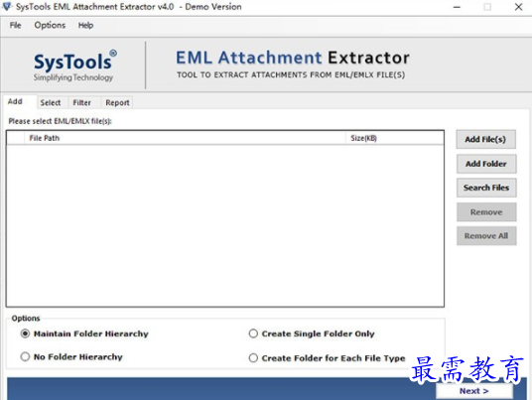Click the Remove All button
532x400 pixels.
(x=486, y=236)
